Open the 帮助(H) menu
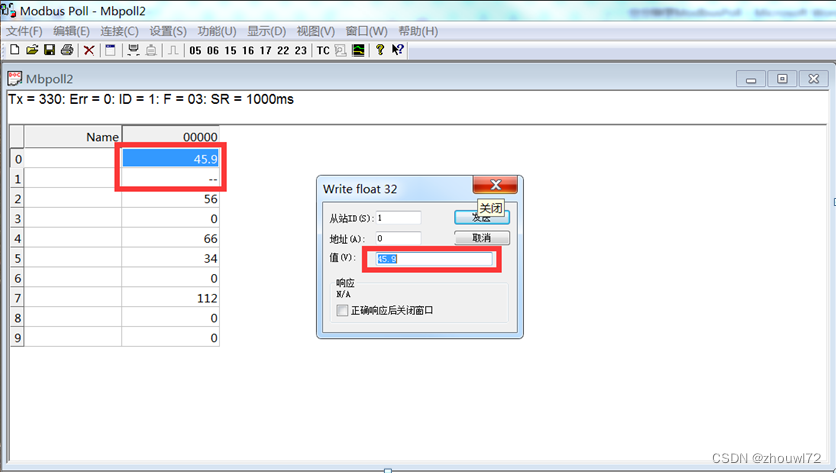 [x=418, y=31]
